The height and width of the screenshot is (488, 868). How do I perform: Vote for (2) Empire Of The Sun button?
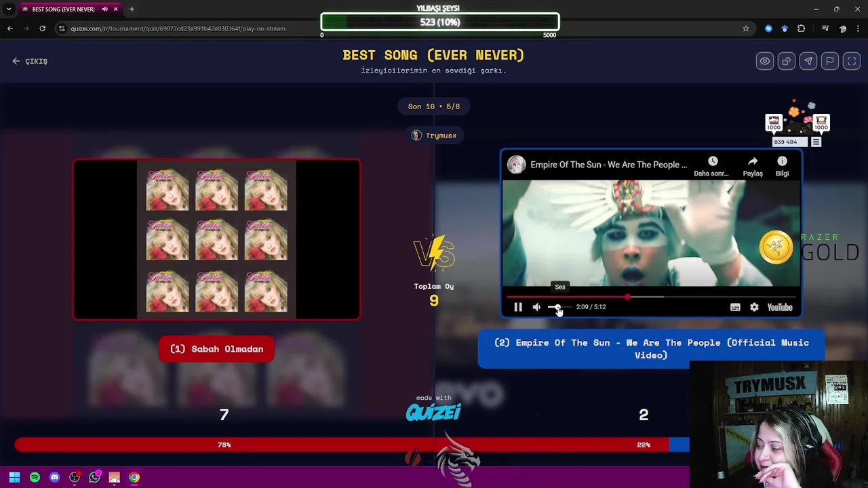click(651, 348)
